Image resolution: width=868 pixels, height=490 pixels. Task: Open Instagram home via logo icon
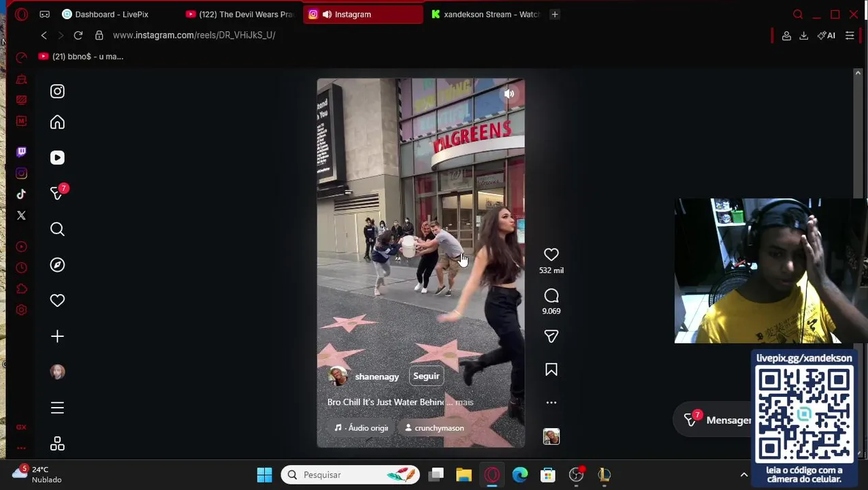(x=57, y=91)
